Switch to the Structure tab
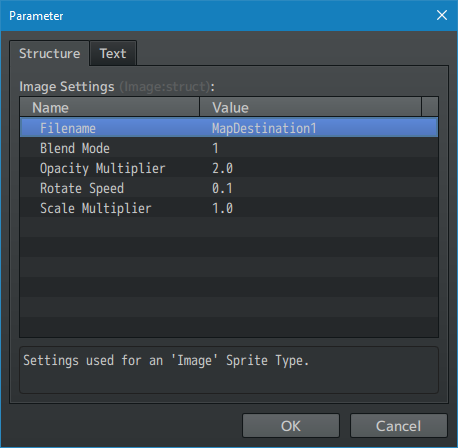This screenshot has height=448, width=458. click(49, 53)
